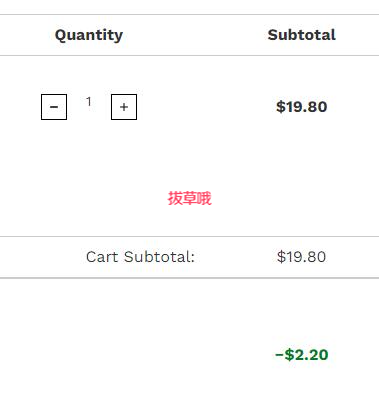Click the word Cart in Cart Subtotal
The height and width of the screenshot is (396, 379).
(x=102, y=257)
